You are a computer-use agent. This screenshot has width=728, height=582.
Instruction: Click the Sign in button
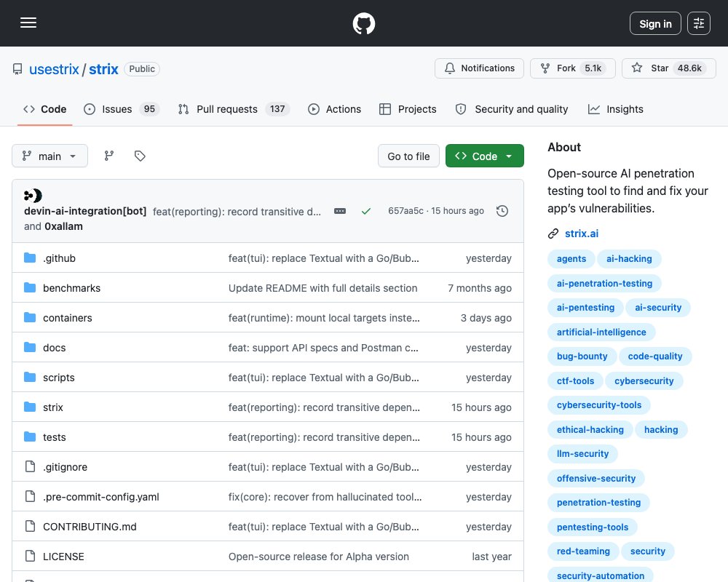click(655, 23)
